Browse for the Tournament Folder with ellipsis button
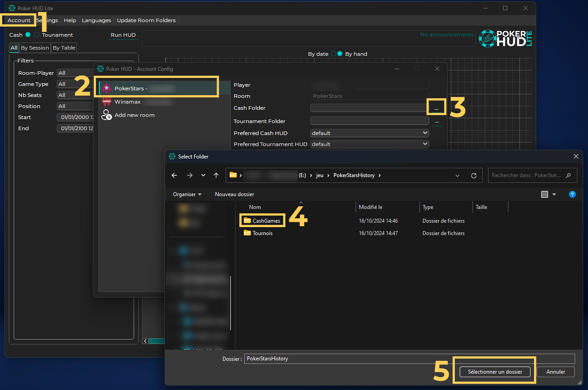Screen dimensions: 588x390 437,121
